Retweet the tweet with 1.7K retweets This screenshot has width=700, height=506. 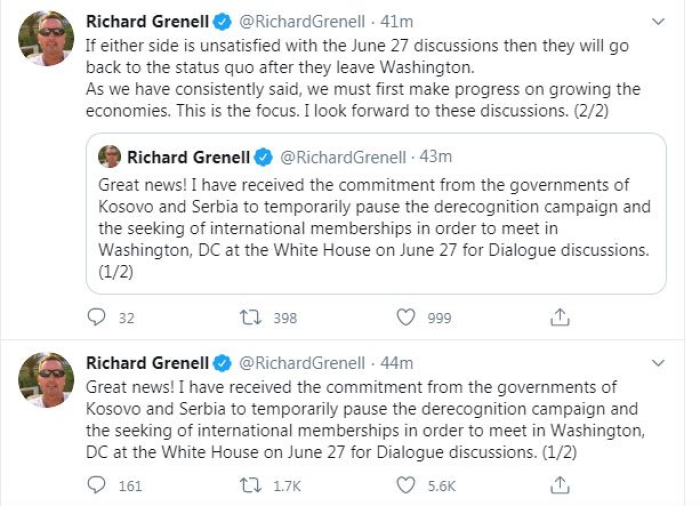click(x=250, y=485)
